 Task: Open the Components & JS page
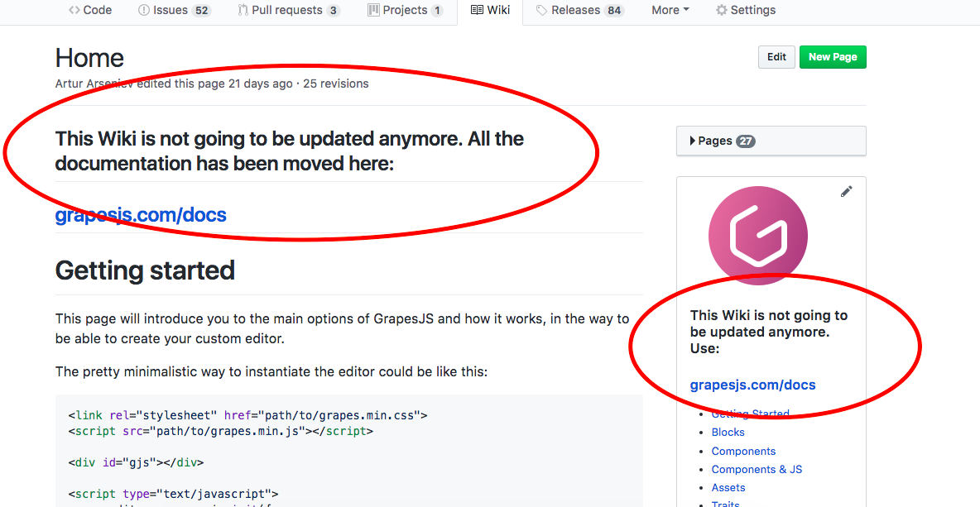point(757,469)
